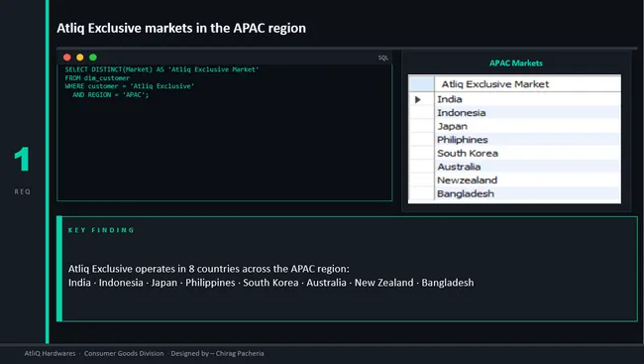Click the green dot in code window

click(x=93, y=58)
